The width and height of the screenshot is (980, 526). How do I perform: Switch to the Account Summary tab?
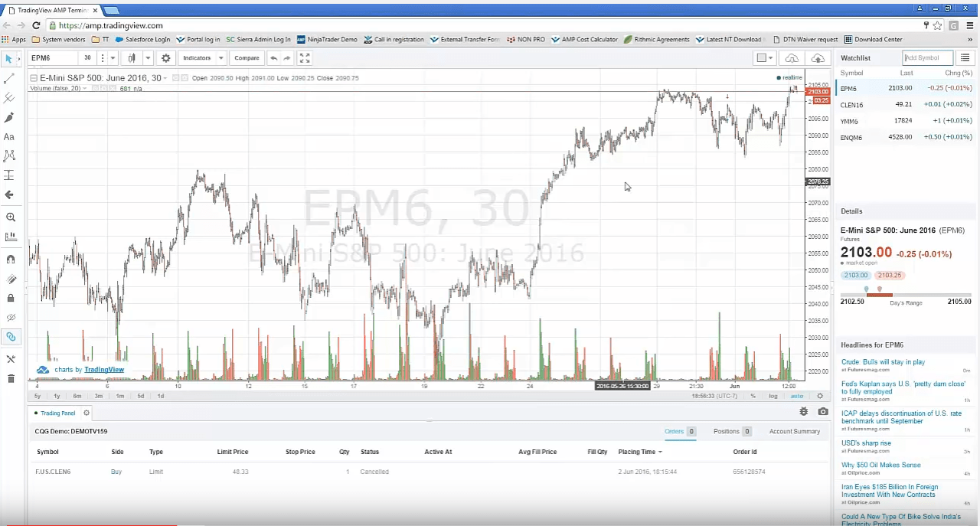tap(795, 431)
